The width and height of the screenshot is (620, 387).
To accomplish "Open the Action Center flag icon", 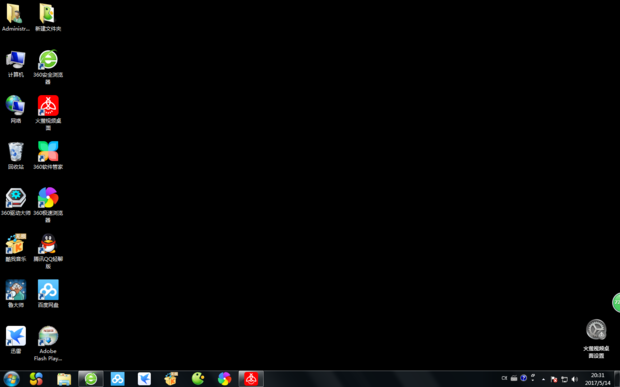I will (554, 379).
